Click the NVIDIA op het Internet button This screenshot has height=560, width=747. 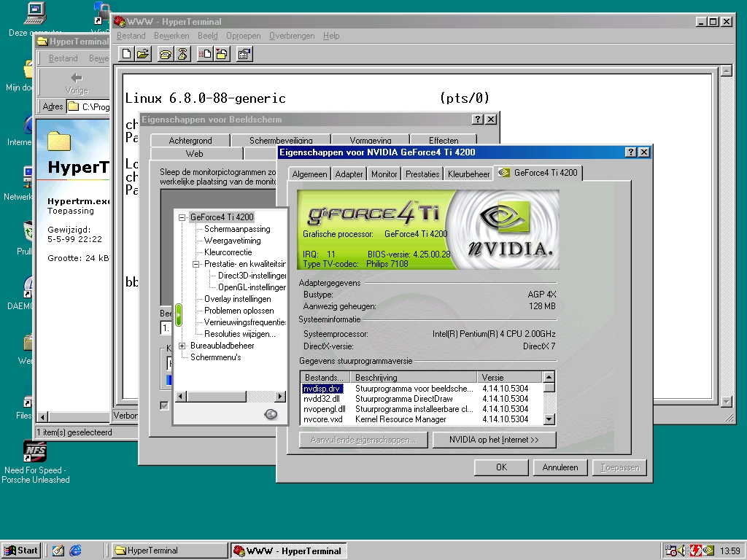[x=493, y=440]
